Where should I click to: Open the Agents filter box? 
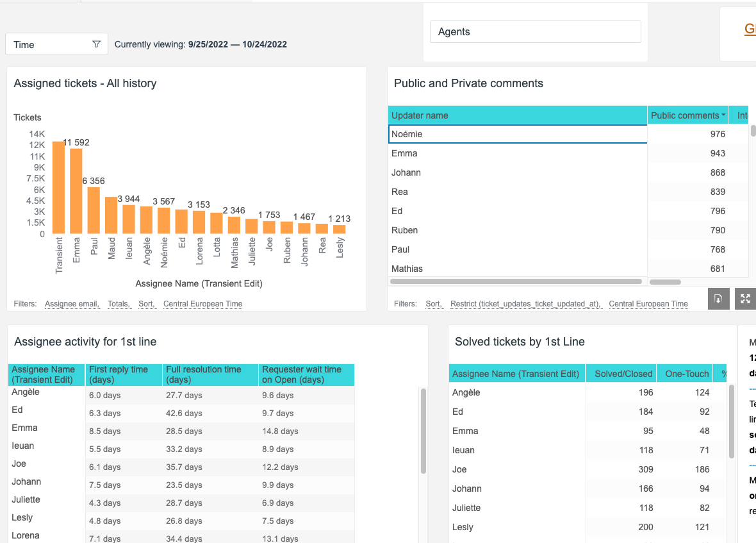(535, 32)
